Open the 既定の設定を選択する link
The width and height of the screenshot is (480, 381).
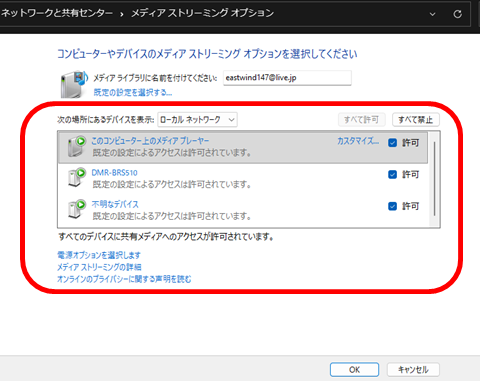click(133, 92)
